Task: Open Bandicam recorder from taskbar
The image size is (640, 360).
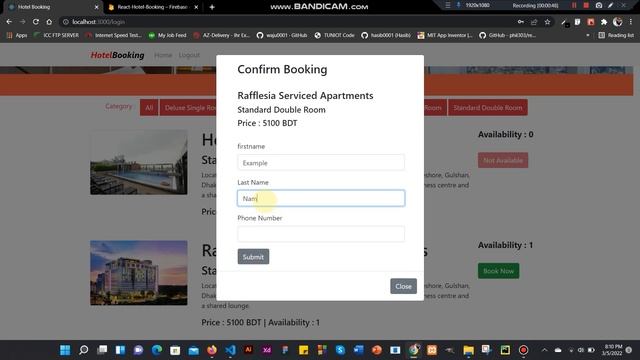Action: 523,350
